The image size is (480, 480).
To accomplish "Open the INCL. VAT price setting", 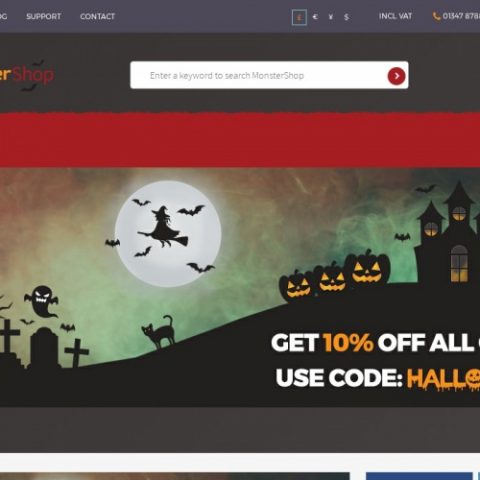I will click(395, 16).
